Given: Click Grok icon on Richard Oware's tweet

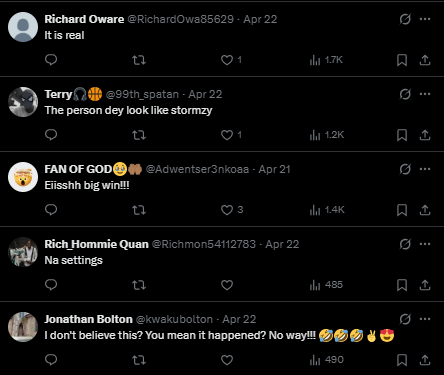Looking at the screenshot, I should point(405,19).
